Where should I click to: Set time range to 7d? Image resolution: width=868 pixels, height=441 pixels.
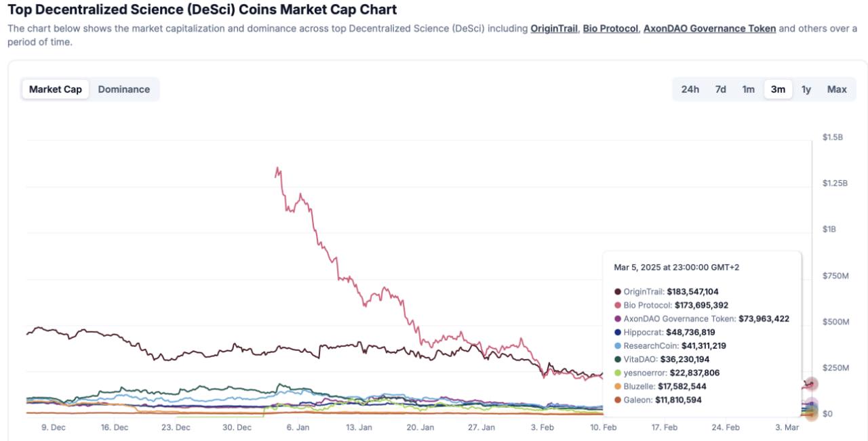point(720,89)
